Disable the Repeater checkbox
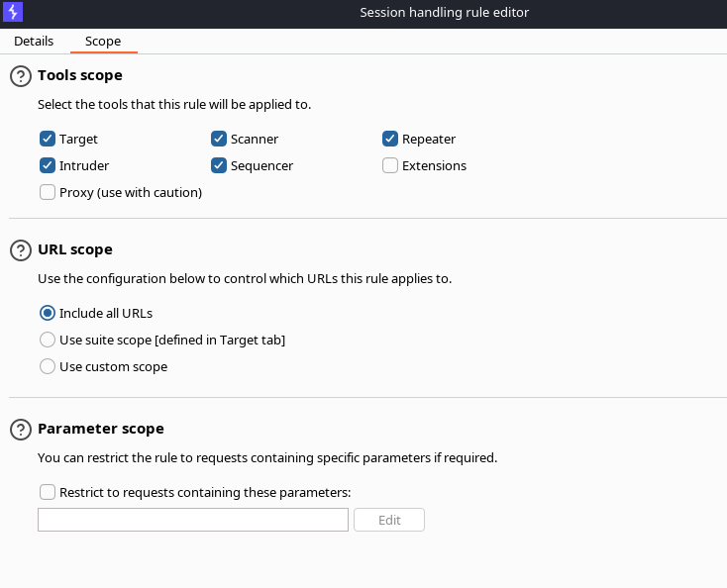 point(390,139)
